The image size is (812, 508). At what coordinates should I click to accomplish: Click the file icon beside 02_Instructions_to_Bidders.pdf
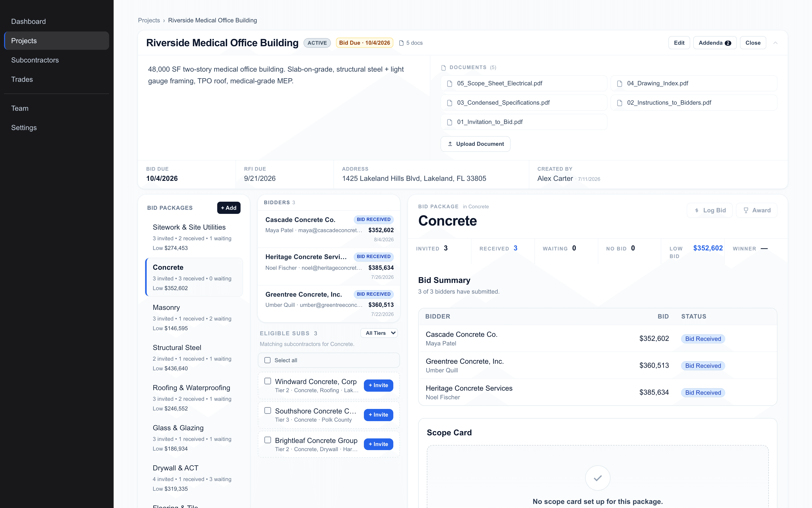[x=620, y=103]
